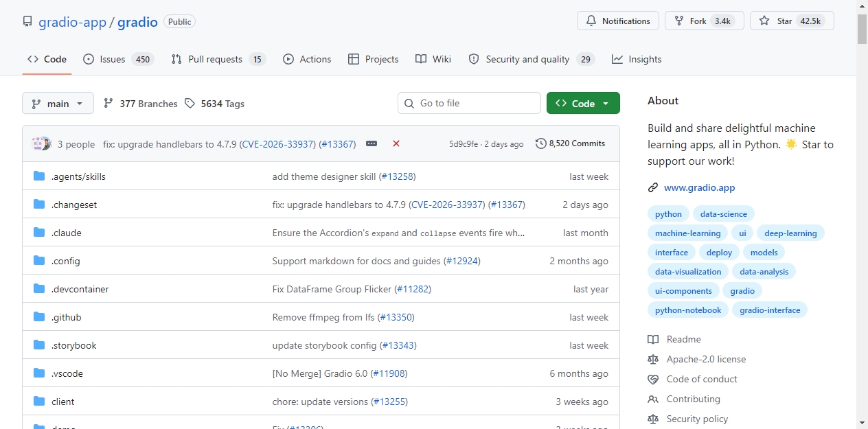Open www.gradio.app website link
The height and width of the screenshot is (429, 868).
[699, 187]
